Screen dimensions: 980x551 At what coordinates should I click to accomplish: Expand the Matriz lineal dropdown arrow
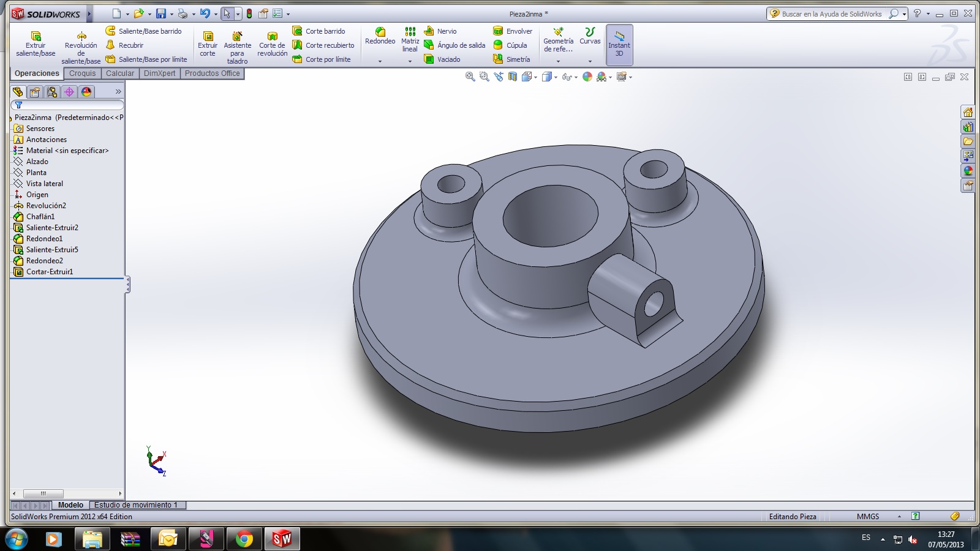pos(410,61)
